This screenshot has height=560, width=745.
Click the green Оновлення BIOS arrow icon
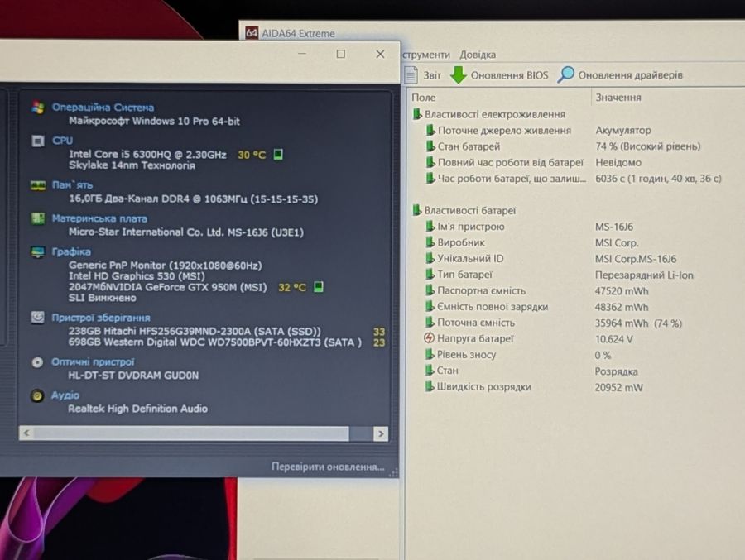tap(458, 74)
